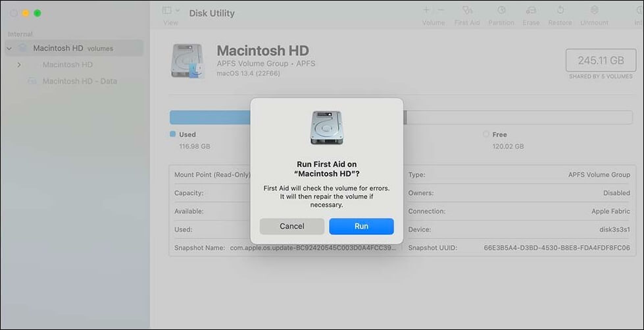644x330 pixels.
Task: Click the First Aid toolbar icon
Action: [466, 11]
